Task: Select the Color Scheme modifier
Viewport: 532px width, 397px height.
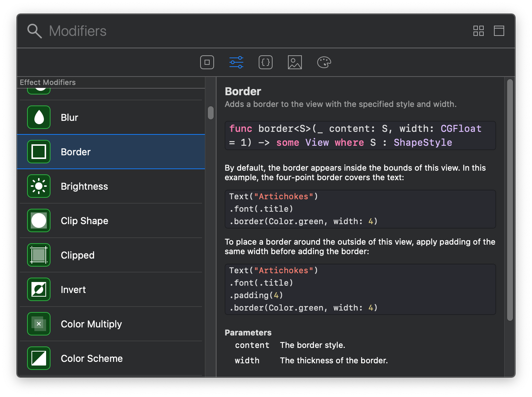Action: pyautogui.click(x=91, y=358)
